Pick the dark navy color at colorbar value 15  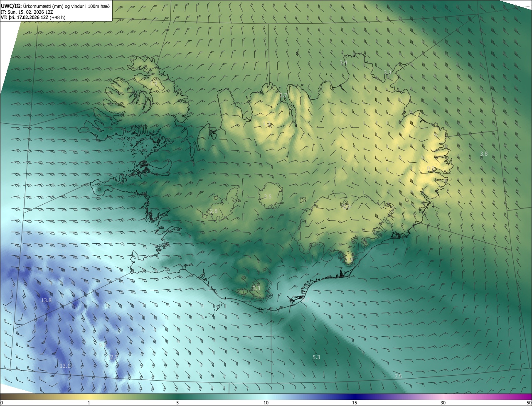pyautogui.click(x=355, y=396)
